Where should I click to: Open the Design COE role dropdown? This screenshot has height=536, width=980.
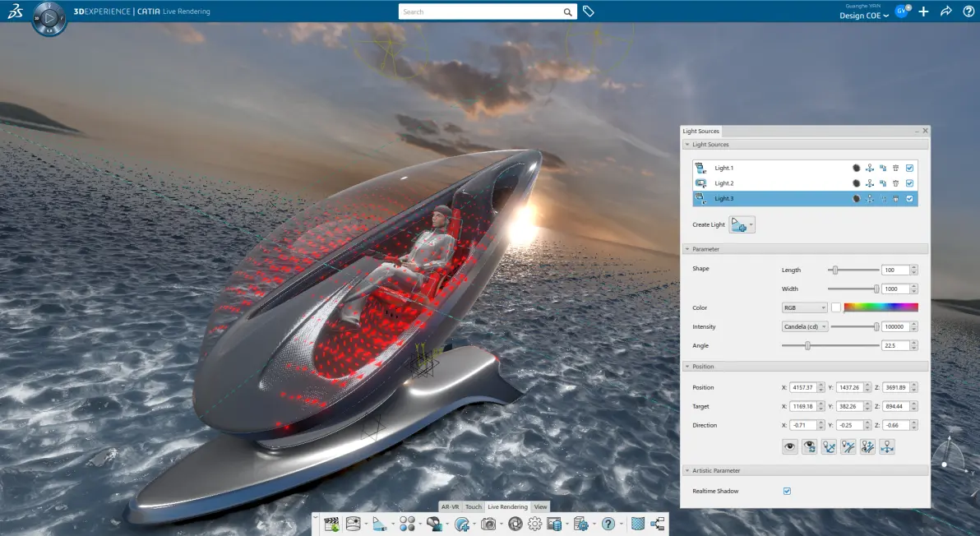tap(864, 16)
